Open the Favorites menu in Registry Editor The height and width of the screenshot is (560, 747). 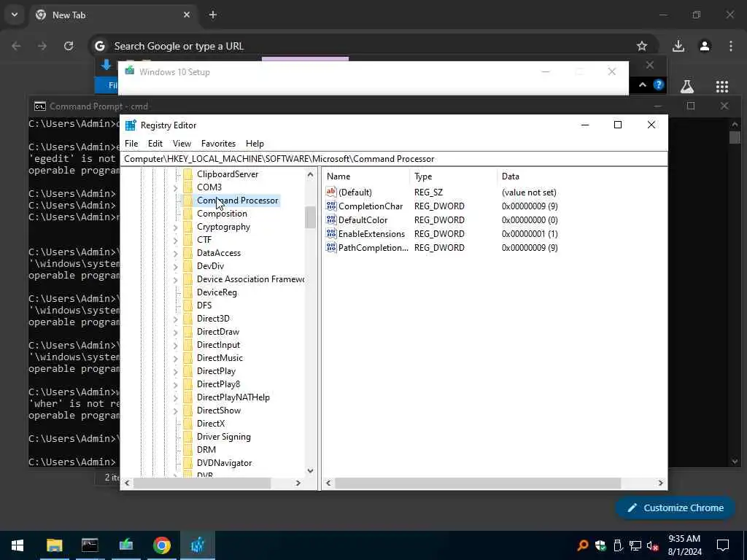pos(218,144)
